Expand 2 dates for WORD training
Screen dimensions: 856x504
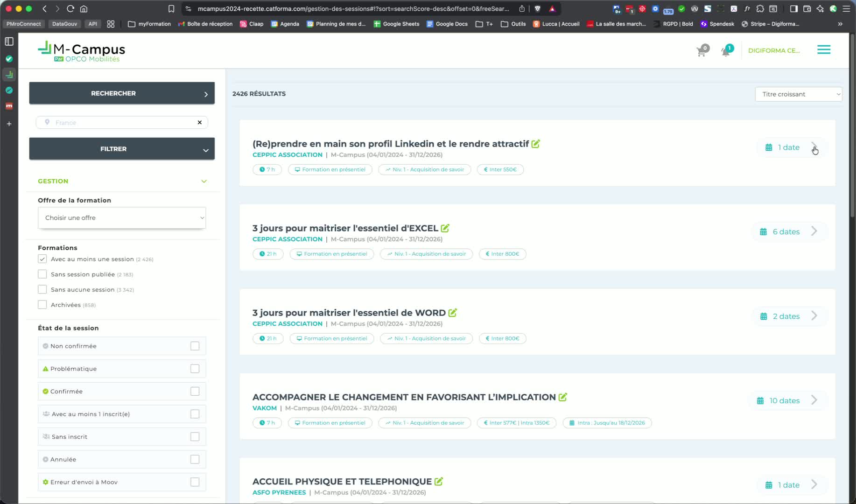click(789, 316)
